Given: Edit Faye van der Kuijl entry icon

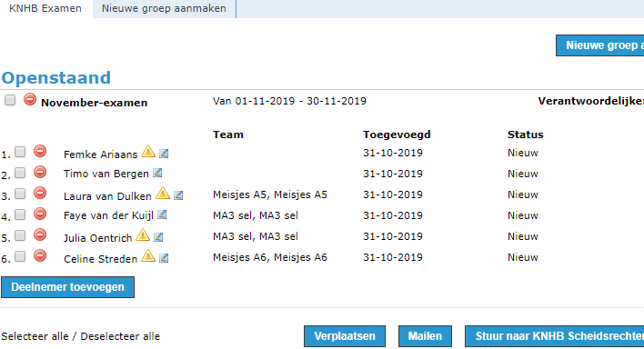Looking at the screenshot, I should (x=162, y=214).
